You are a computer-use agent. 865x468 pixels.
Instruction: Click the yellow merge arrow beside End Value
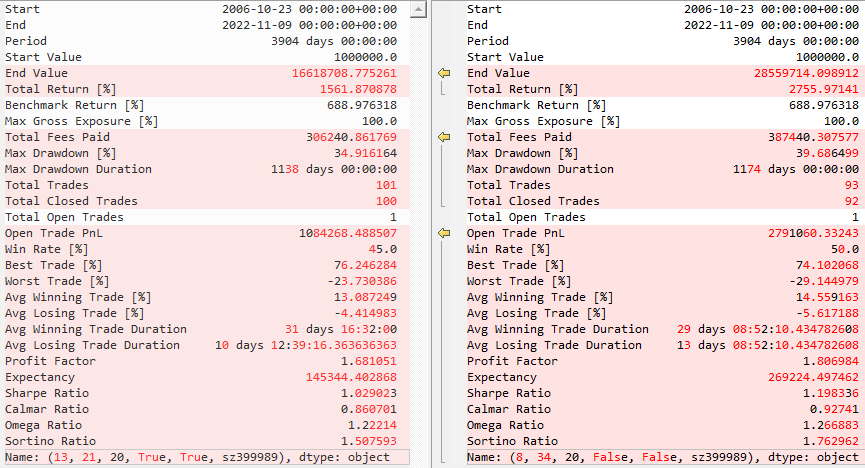[x=444, y=73]
